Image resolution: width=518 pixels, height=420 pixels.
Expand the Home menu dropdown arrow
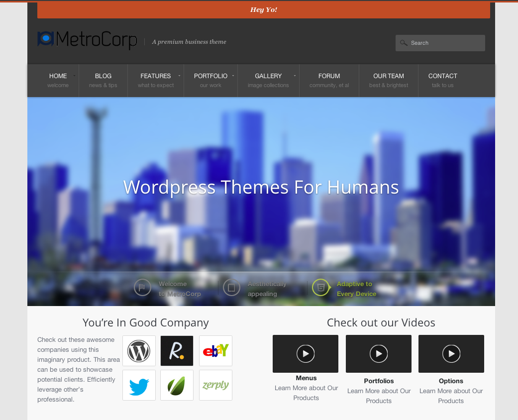click(x=75, y=76)
